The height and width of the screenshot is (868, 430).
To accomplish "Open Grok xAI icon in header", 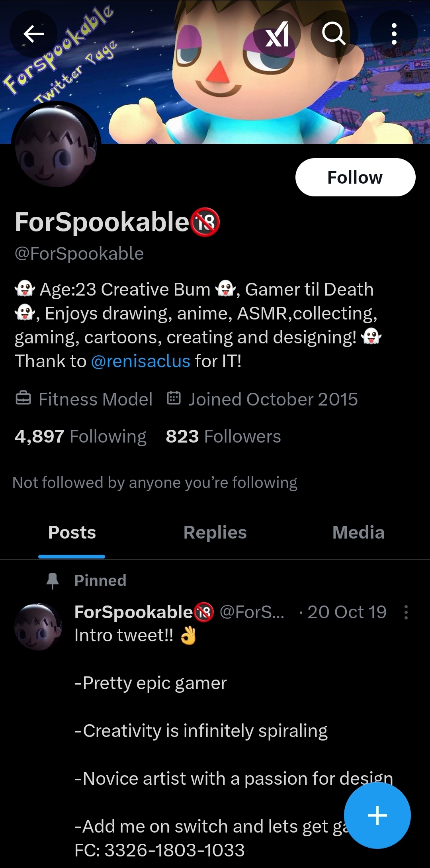I will tap(277, 34).
